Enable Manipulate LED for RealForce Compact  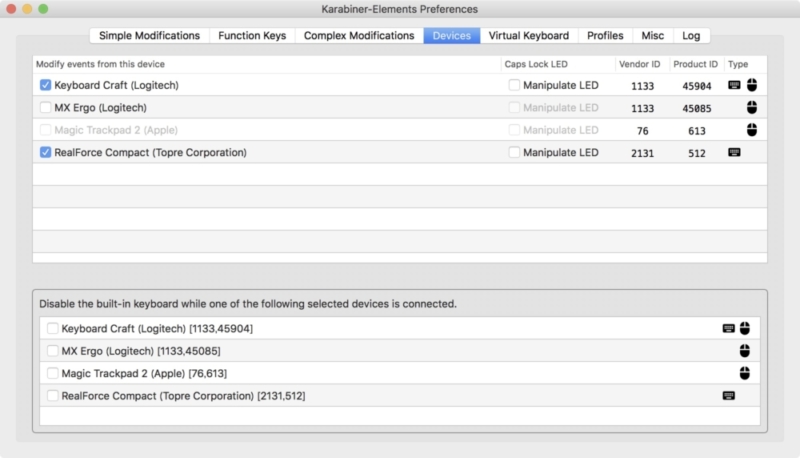point(514,152)
